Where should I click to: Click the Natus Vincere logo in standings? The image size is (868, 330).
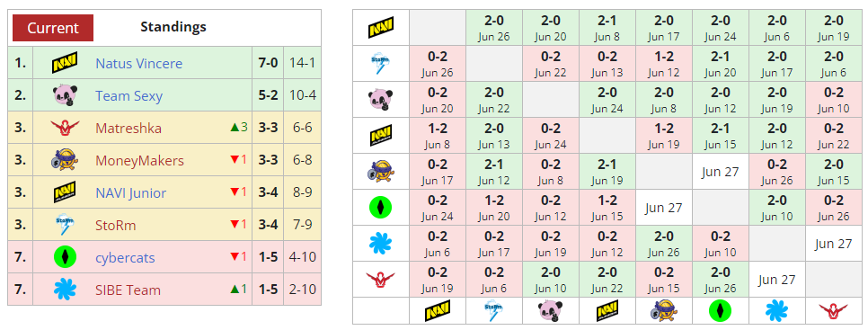pyautogui.click(x=64, y=63)
